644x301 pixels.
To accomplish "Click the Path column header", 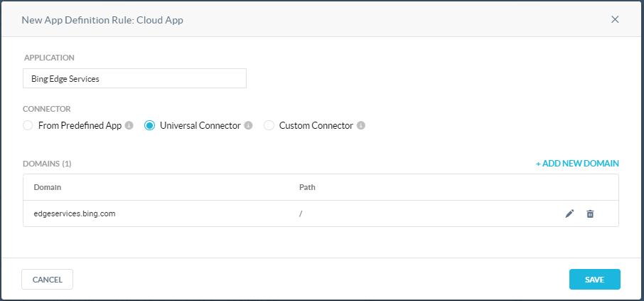I will click(x=307, y=188).
